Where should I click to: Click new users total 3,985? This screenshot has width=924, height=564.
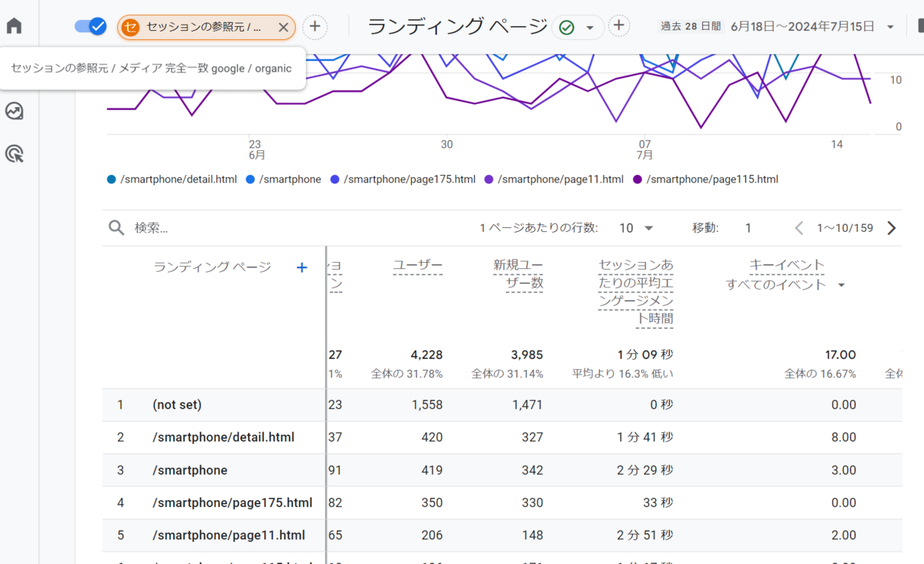pos(527,355)
